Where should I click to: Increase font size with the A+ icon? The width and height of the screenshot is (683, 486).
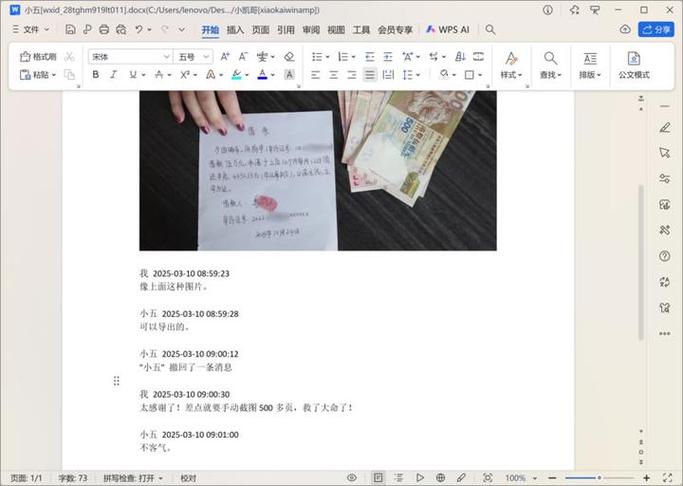tap(225, 57)
